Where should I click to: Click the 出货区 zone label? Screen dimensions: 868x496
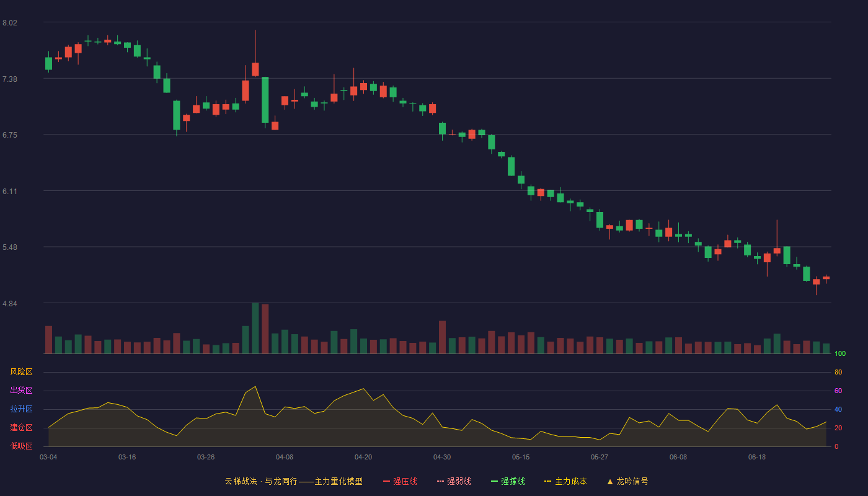tap(21, 391)
